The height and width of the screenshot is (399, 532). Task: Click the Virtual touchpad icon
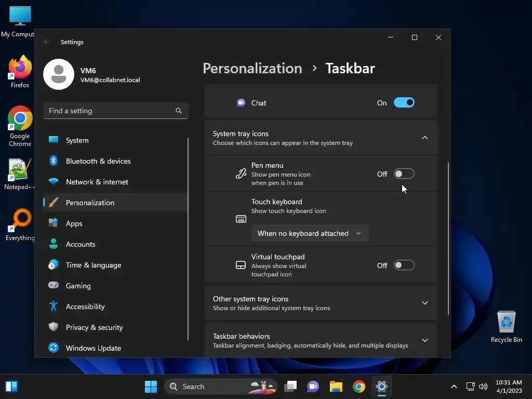241,265
